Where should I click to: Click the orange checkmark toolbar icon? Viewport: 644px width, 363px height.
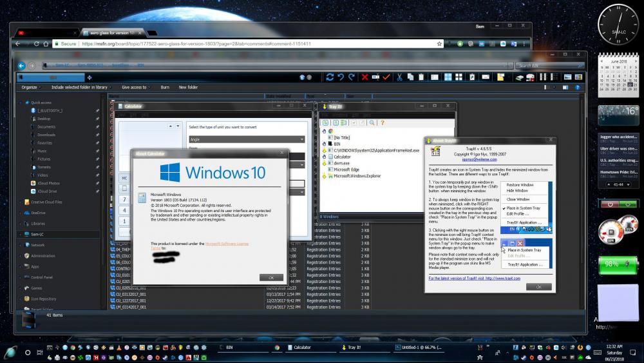point(386,77)
